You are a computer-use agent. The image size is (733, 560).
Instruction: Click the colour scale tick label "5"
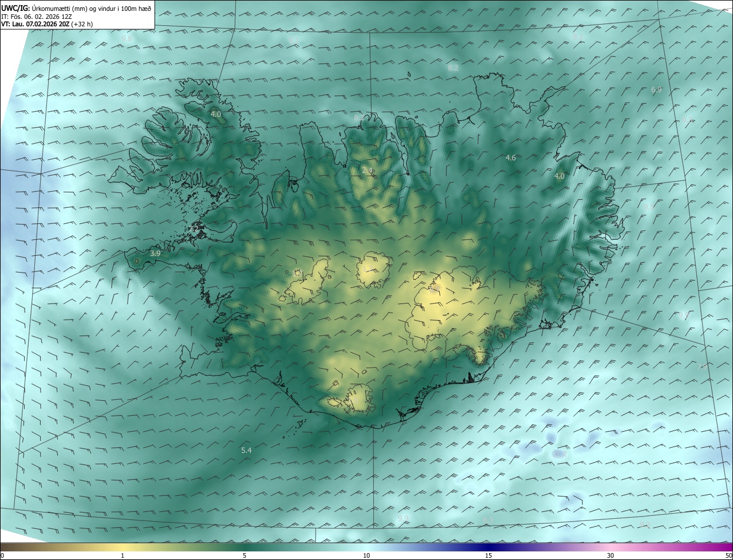pyautogui.click(x=245, y=556)
